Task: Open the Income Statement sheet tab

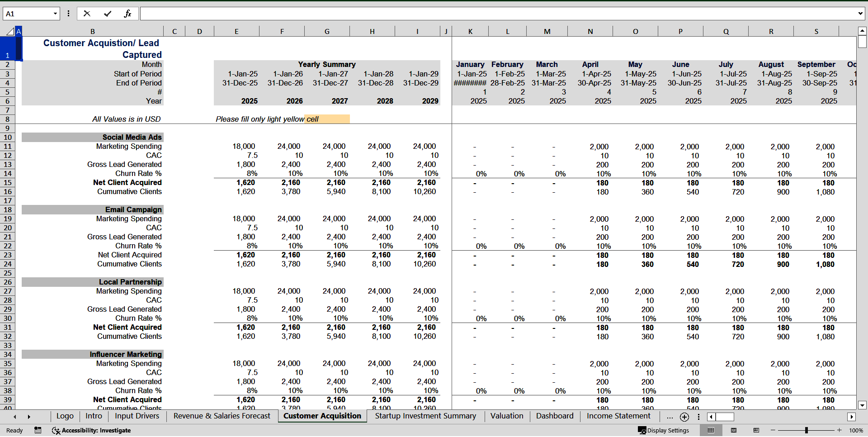Action: [x=618, y=416]
